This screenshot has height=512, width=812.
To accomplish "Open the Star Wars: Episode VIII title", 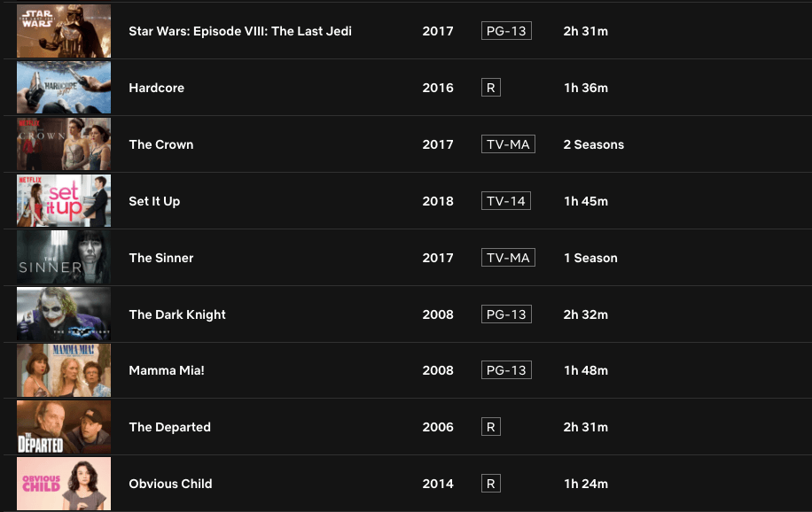I will [x=240, y=31].
